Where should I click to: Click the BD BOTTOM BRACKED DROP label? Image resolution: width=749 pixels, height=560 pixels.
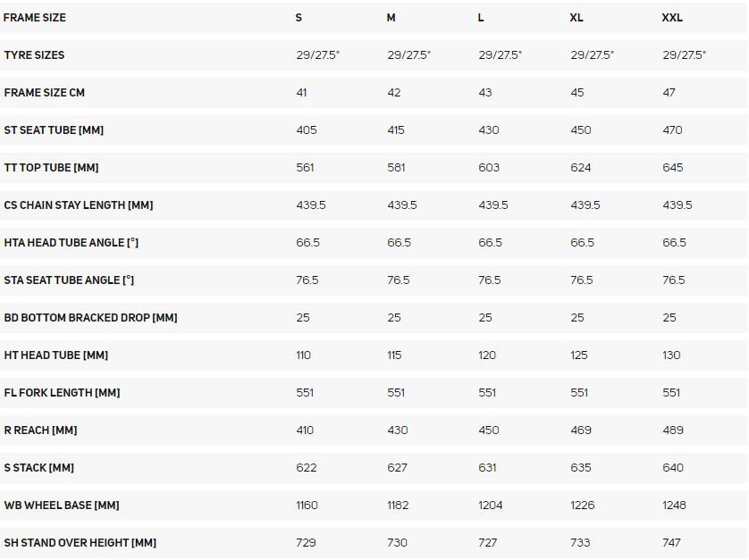(x=90, y=317)
